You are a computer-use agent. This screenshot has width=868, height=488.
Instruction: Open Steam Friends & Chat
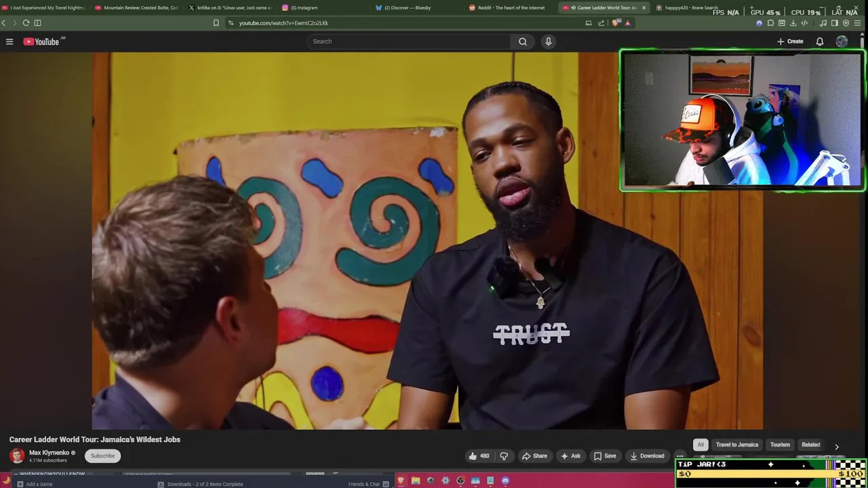pos(368,484)
